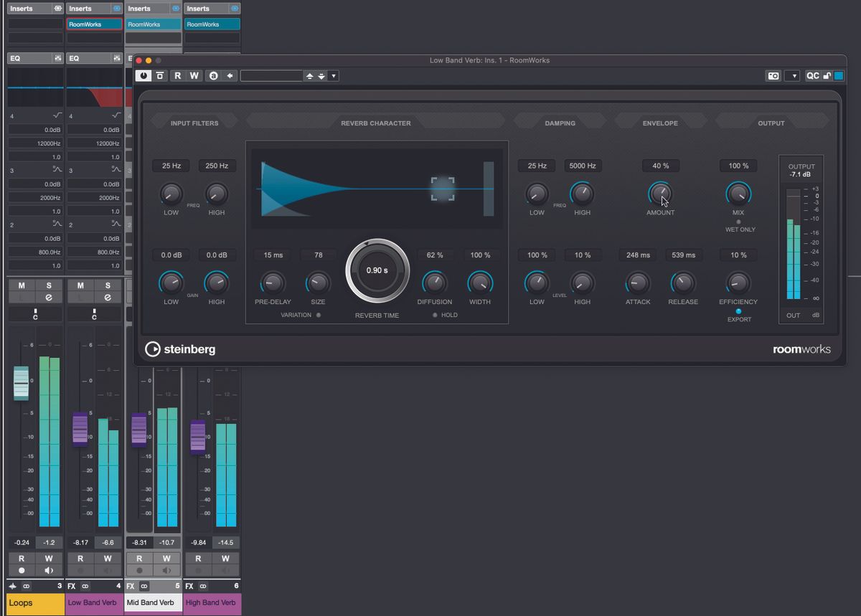Open the dropdown beside the camera icon
The height and width of the screenshot is (616, 861).
click(x=794, y=75)
